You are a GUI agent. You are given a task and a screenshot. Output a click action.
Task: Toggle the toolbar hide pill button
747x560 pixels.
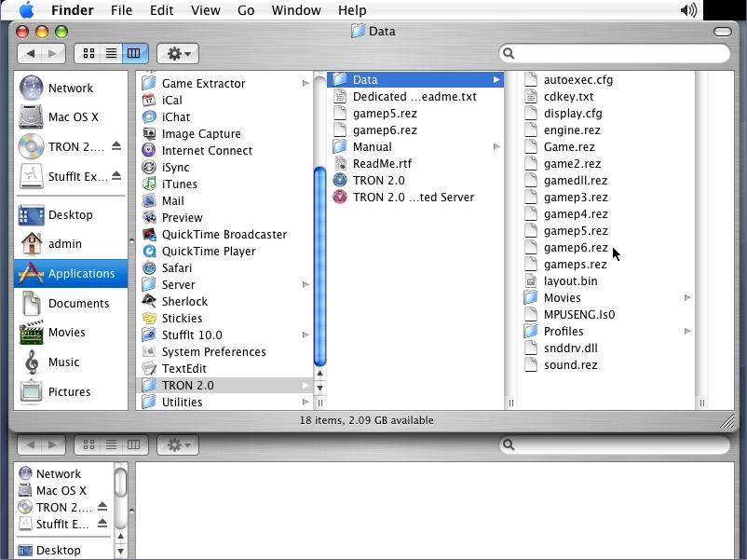pyautogui.click(x=722, y=31)
